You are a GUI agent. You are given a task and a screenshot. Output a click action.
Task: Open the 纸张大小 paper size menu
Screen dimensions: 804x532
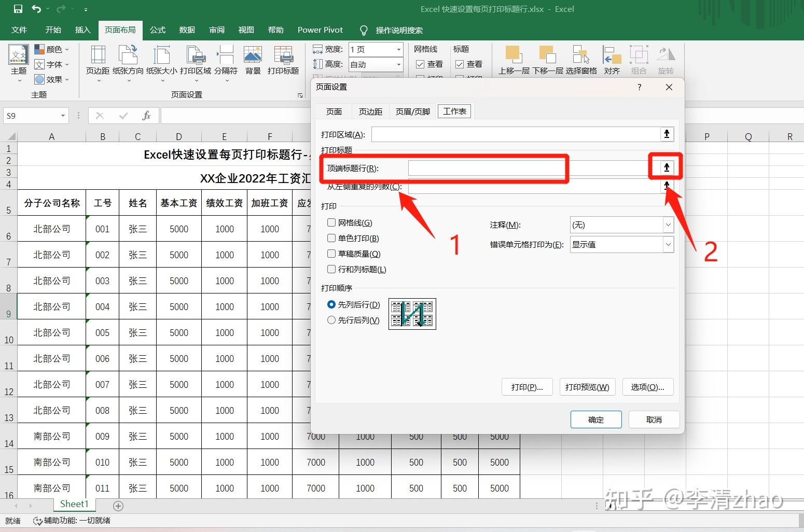(x=162, y=63)
